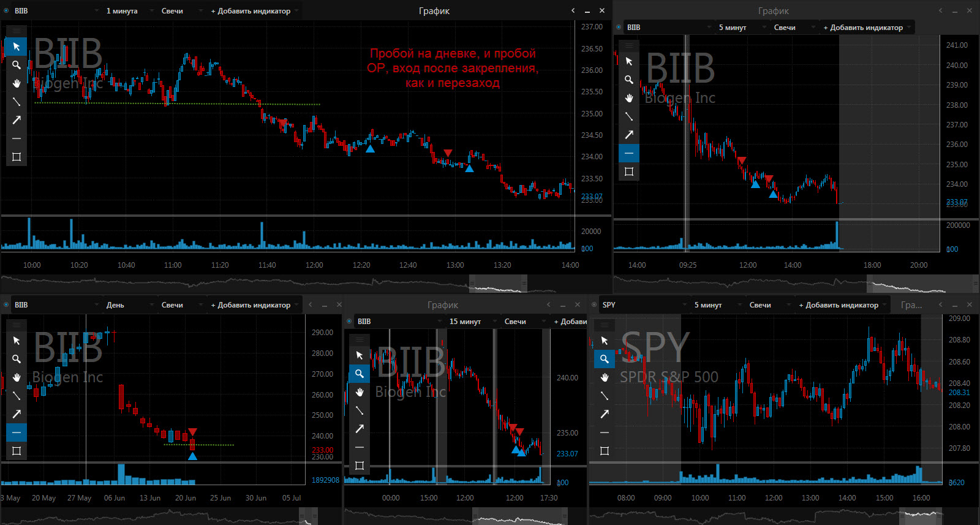Click the truncated Гра... title of SPY window
980x525 pixels.
tap(911, 304)
